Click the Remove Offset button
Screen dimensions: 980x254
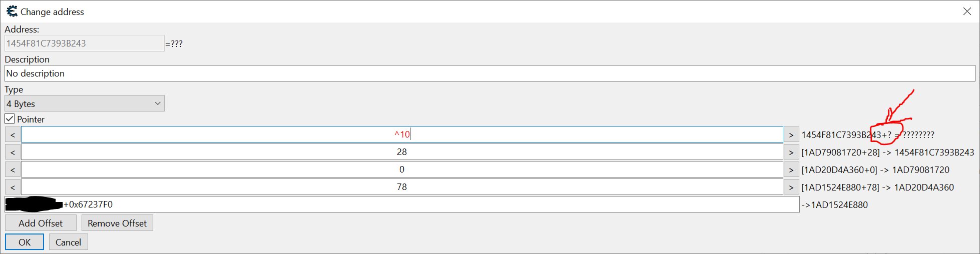(x=117, y=223)
